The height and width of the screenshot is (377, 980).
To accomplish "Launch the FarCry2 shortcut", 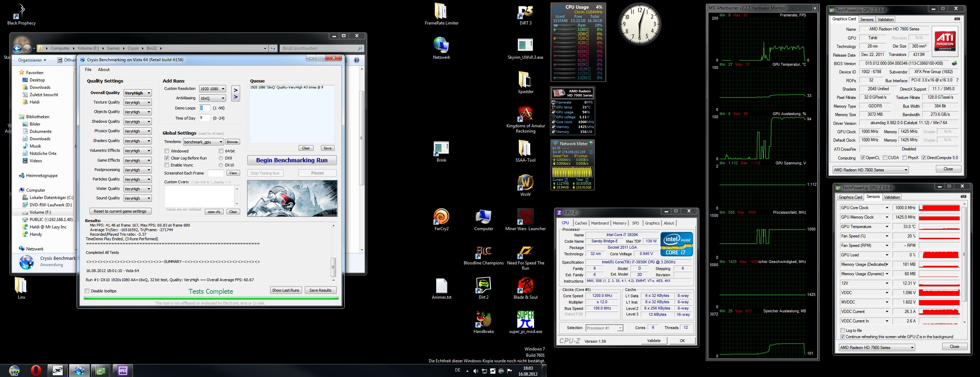I will (x=441, y=219).
